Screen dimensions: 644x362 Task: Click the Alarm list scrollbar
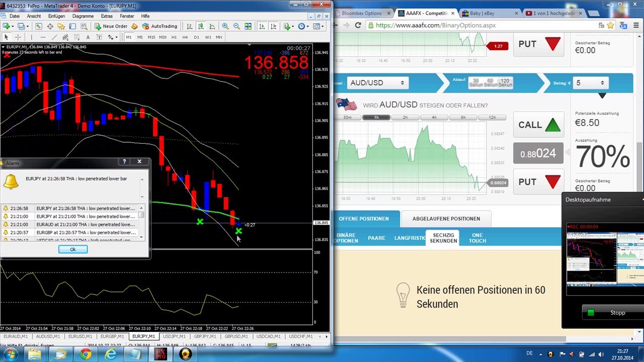pos(141,222)
